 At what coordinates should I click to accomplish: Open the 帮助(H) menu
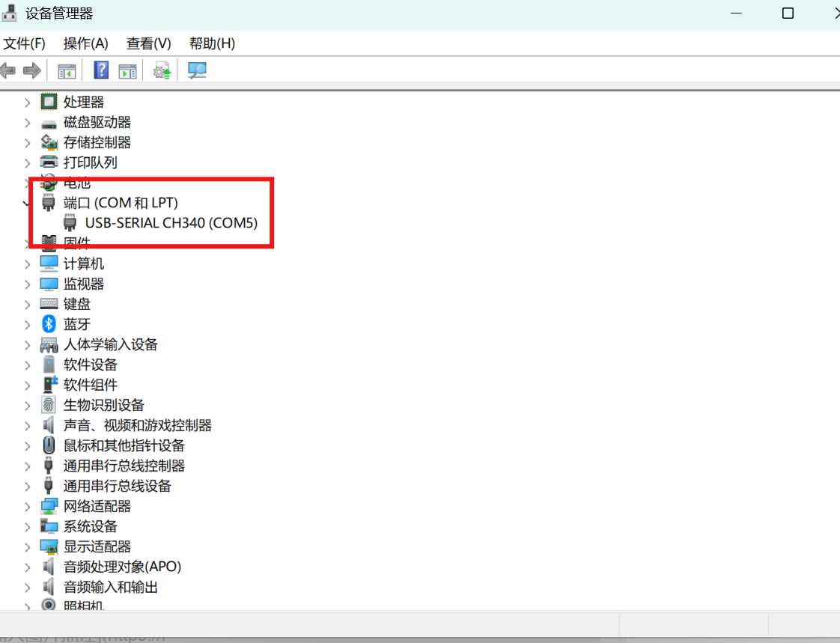(212, 43)
